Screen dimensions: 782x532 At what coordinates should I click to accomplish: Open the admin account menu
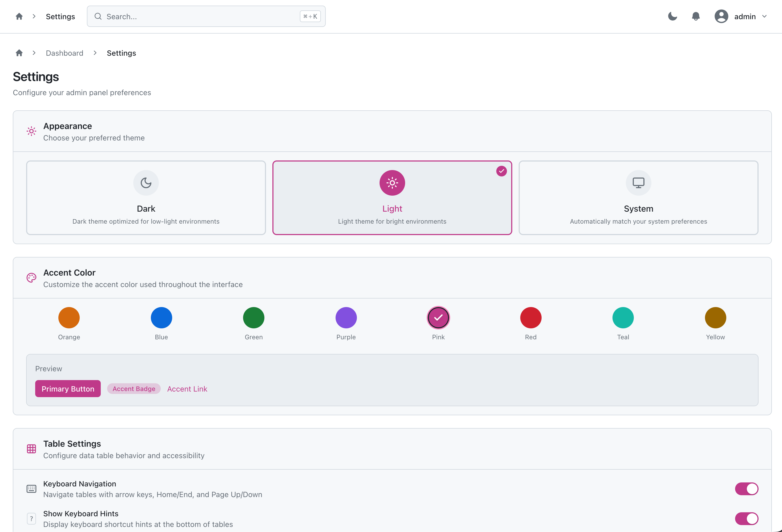tap(745, 17)
